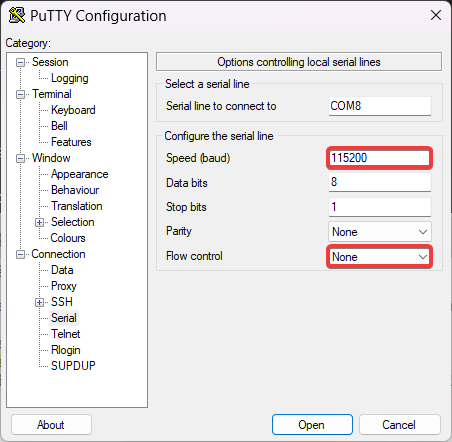Open the Proxy settings category
This screenshot has width=452, height=442.
pyautogui.click(x=64, y=286)
